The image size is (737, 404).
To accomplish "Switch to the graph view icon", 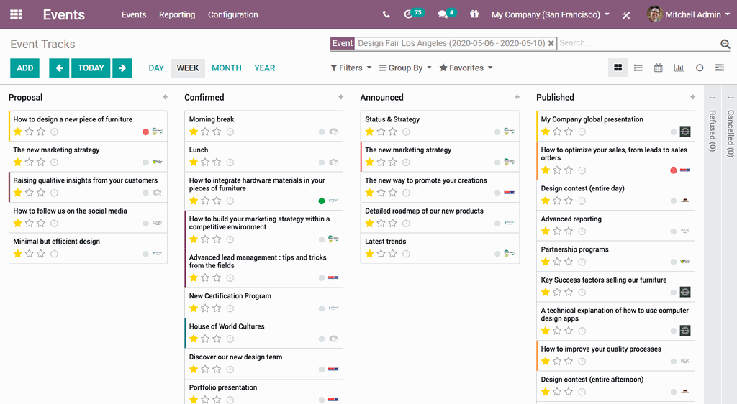I will (x=679, y=68).
